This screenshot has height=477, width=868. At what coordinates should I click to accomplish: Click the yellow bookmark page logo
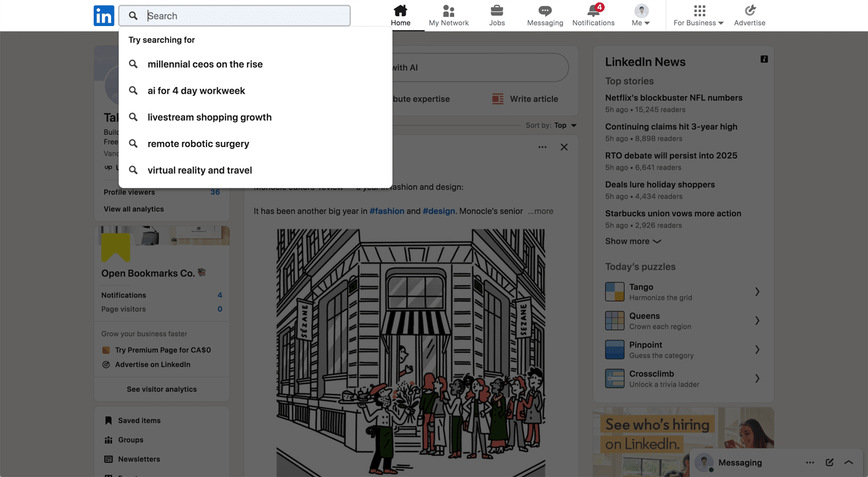[x=116, y=247]
